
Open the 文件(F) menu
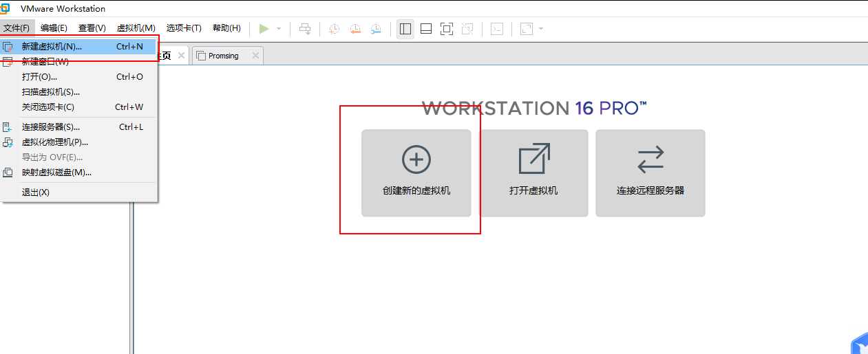pos(17,28)
